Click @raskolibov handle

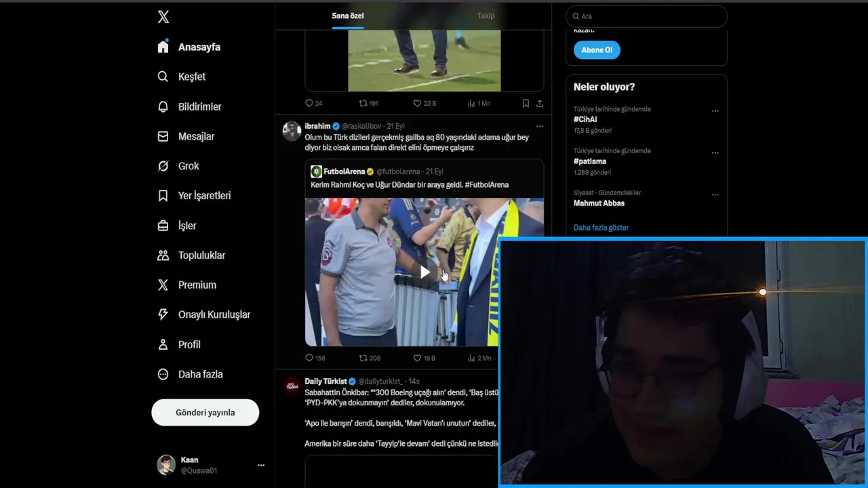coord(362,126)
